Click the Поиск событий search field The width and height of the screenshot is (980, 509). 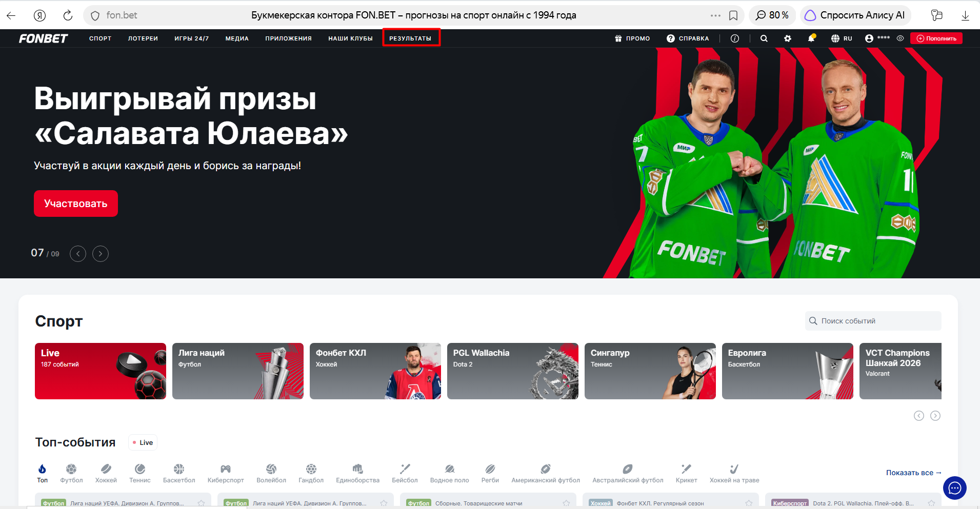coord(873,321)
